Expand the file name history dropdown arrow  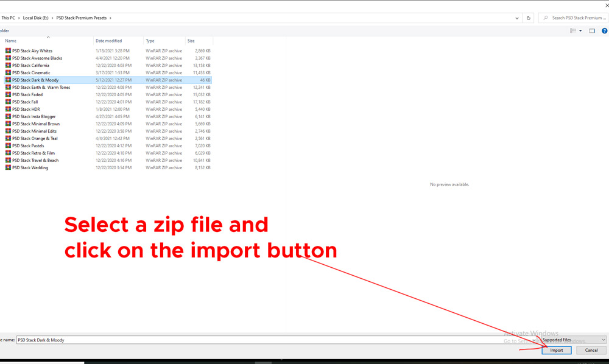(534, 340)
